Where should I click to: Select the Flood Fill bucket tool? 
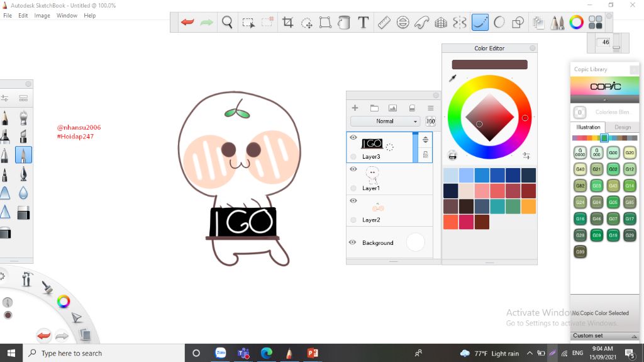[344, 22]
